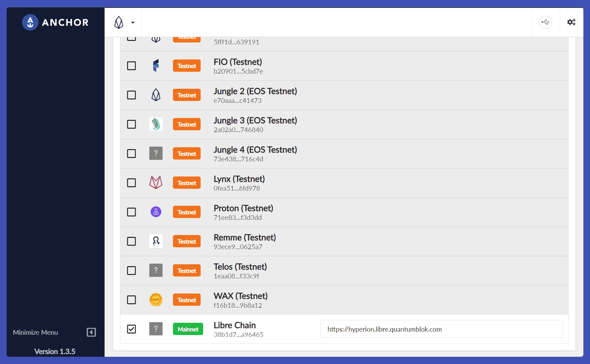Click the Minimize Menu collapse icon
The image size is (590, 364).
(91, 332)
